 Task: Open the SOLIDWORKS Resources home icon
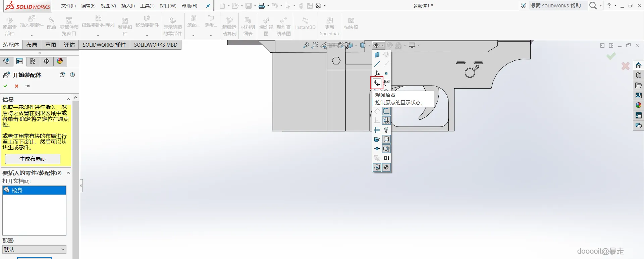pyautogui.click(x=638, y=65)
